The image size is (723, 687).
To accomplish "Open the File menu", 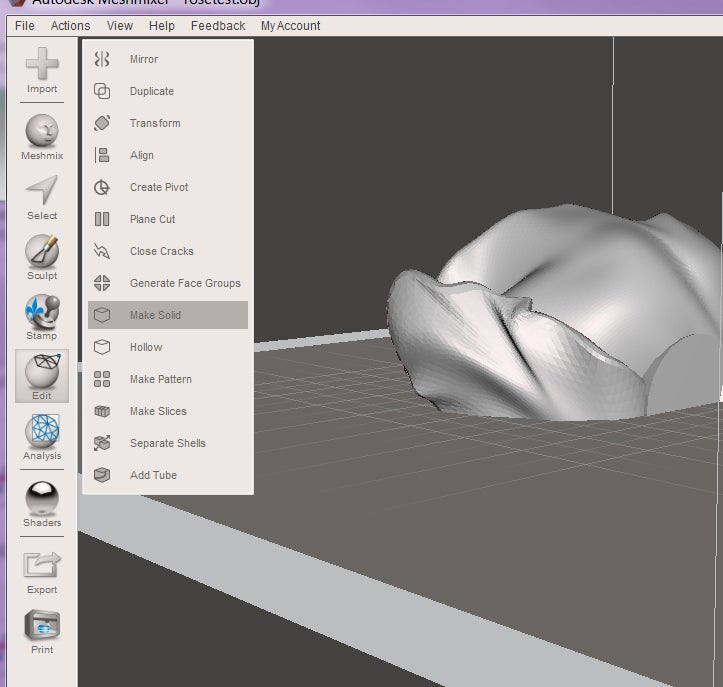I will tap(25, 26).
